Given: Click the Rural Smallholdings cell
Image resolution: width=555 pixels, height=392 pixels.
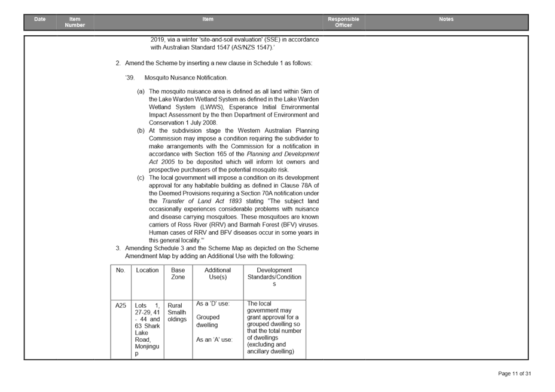Looking at the screenshot, I should pyautogui.click(x=177, y=312).
